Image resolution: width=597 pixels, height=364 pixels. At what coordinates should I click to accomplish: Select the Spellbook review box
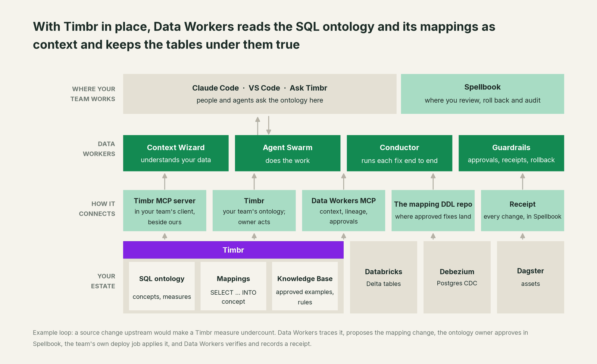click(x=482, y=94)
